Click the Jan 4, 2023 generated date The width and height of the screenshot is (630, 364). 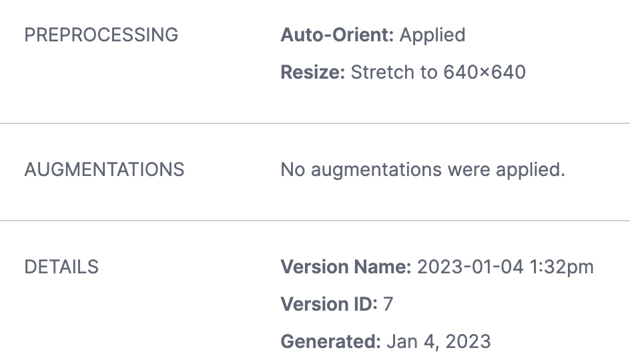point(438,342)
